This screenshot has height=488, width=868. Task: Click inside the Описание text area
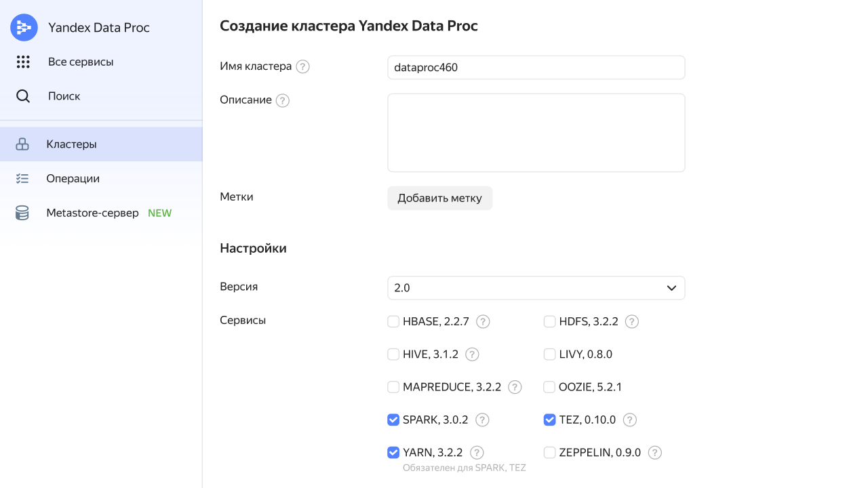tap(536, 133)
